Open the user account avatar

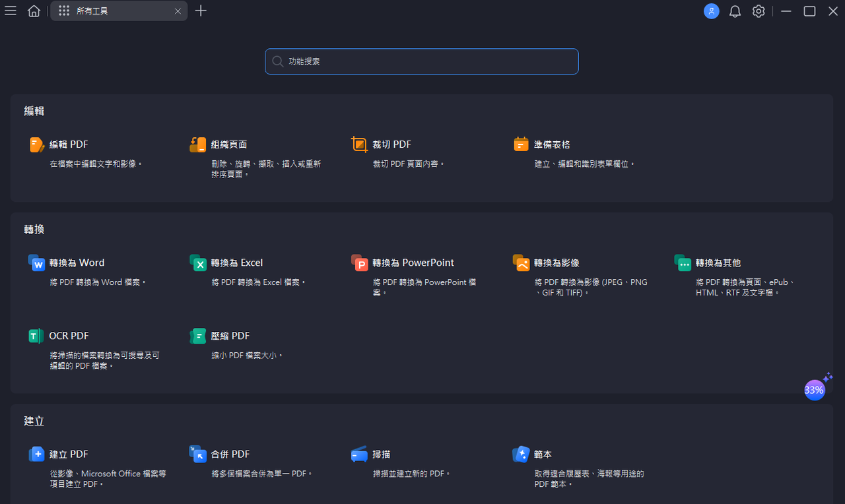(711, 11)
